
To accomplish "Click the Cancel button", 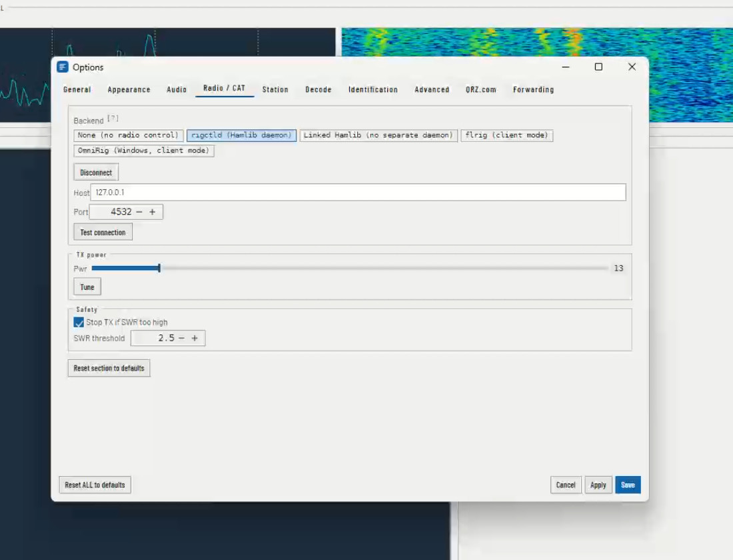I will (x=566, y=485).
